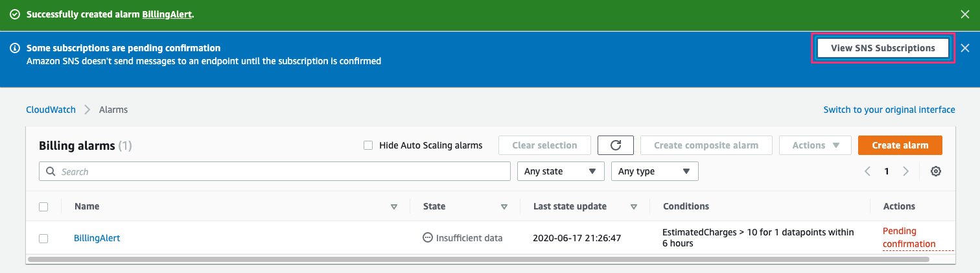980x273 pixels.
Task: Dismiss the green success banner
Action: click(965, 14)
